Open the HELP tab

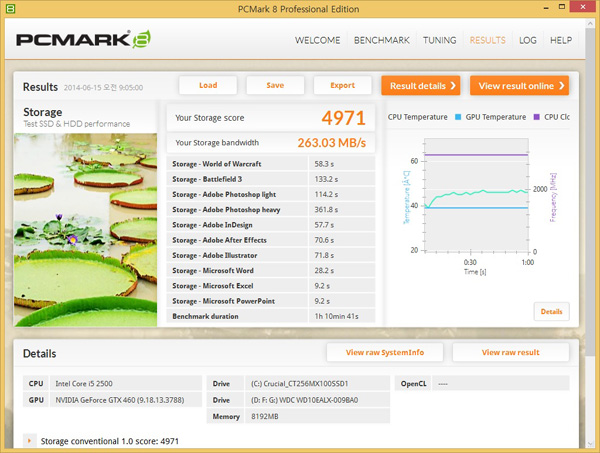[x=561, y=40]
